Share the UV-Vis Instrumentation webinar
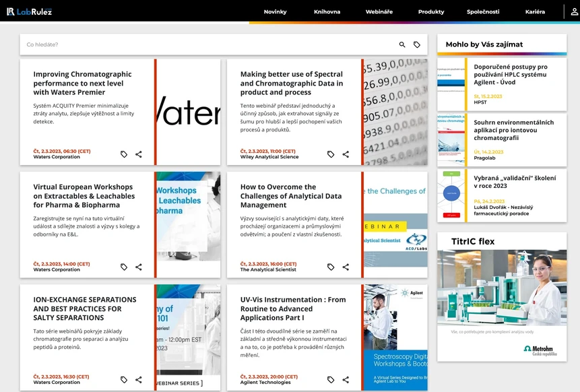The width and height of the screenshot is (580, 392). click(346, 379)
